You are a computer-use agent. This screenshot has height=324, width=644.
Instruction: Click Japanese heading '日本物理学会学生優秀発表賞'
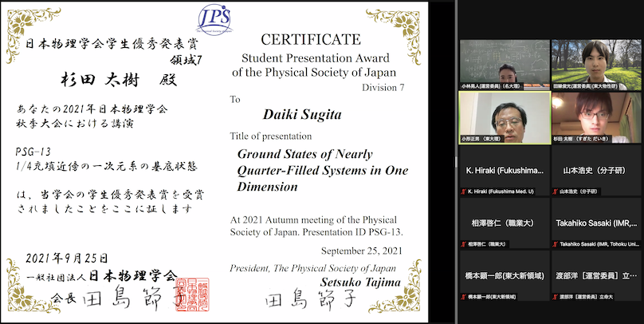pyautogui.click(x=112, y=44)
